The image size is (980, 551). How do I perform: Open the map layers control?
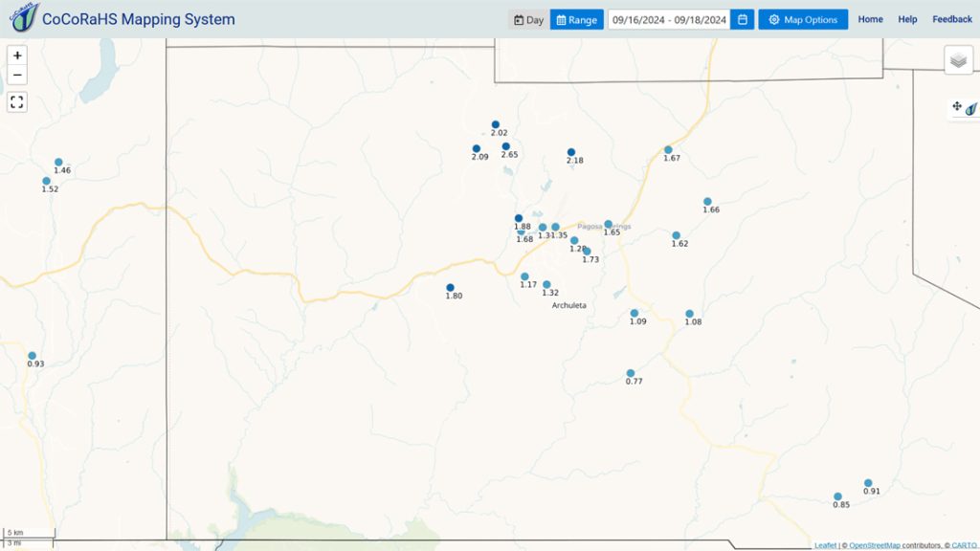958,60
